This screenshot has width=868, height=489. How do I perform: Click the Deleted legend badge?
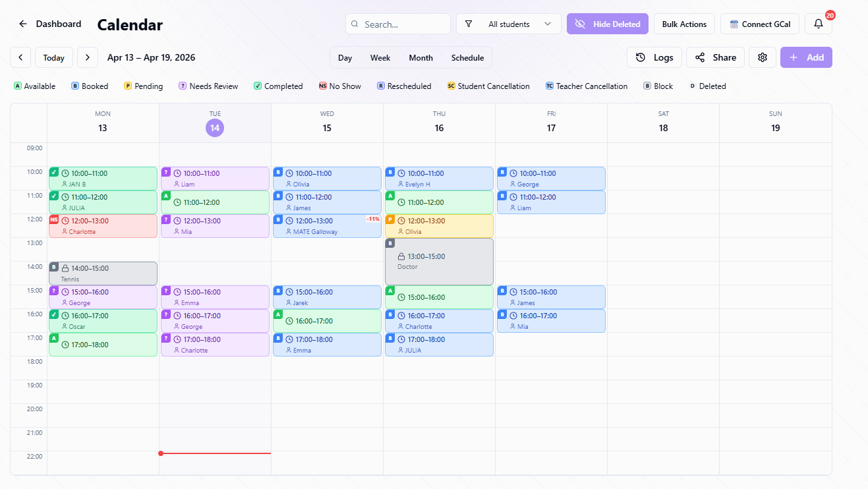693,86
